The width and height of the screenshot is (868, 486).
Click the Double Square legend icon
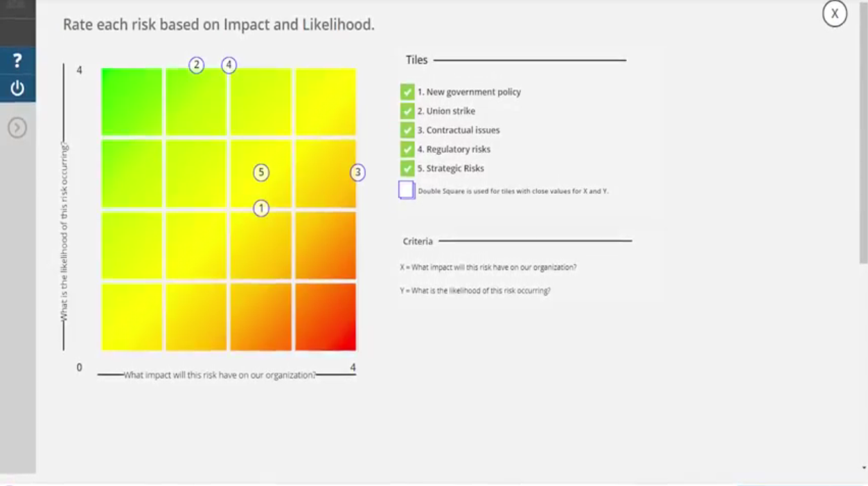[x=407, y=190]
